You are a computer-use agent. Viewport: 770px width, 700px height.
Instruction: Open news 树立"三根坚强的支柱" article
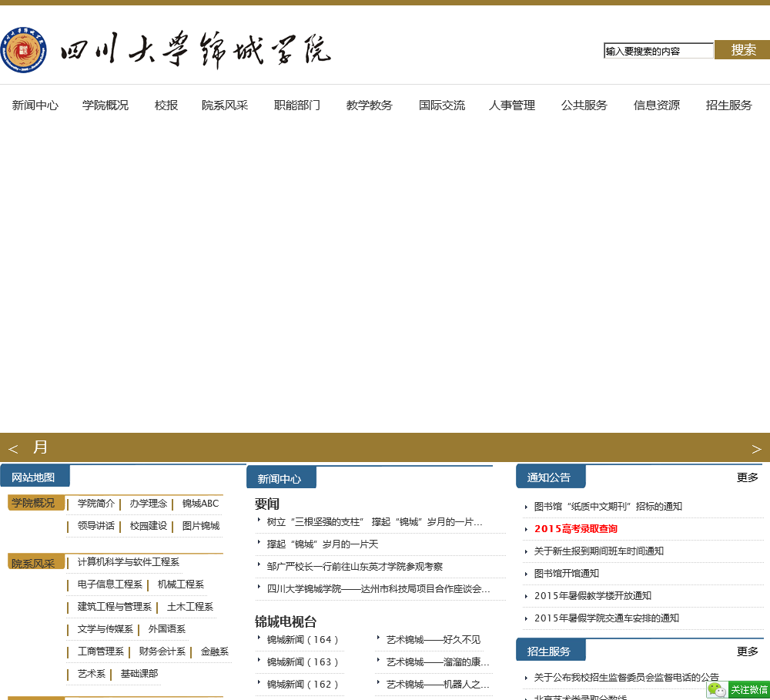click(x=374, y=521)
